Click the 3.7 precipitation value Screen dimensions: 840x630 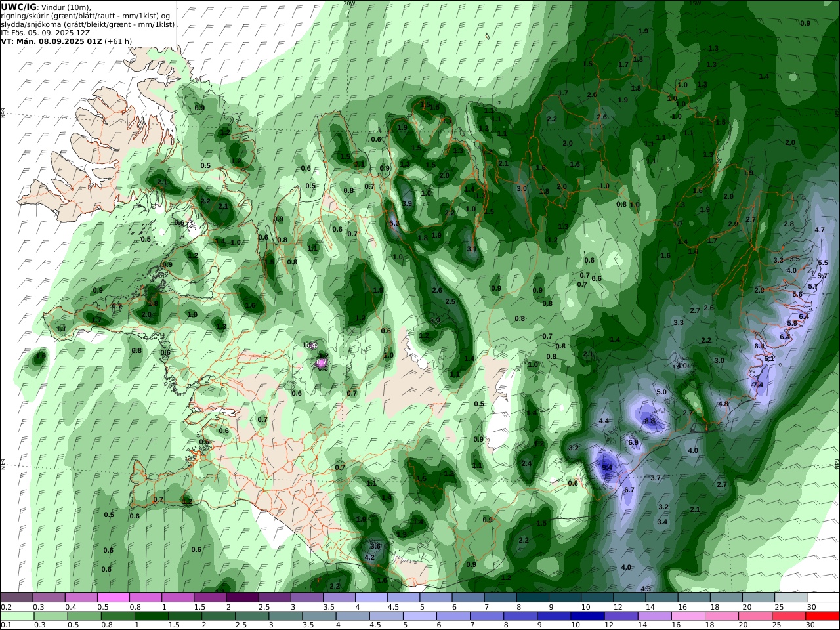click(655, 478)
